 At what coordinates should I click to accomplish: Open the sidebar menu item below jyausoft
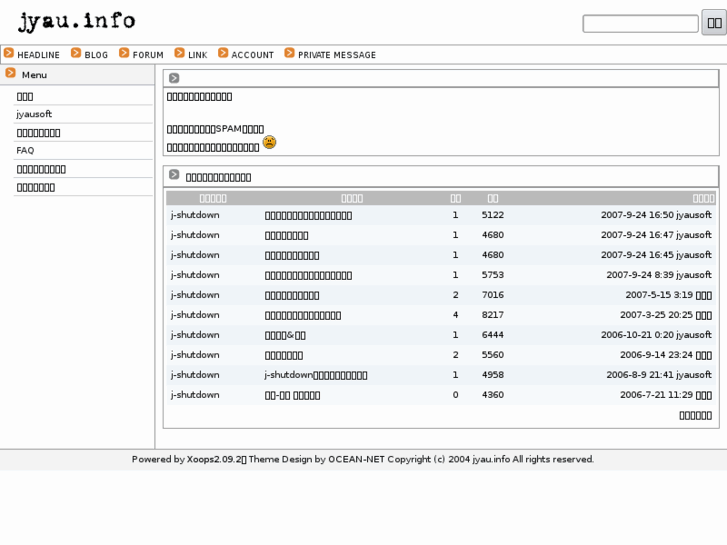[x=38, y=133]
